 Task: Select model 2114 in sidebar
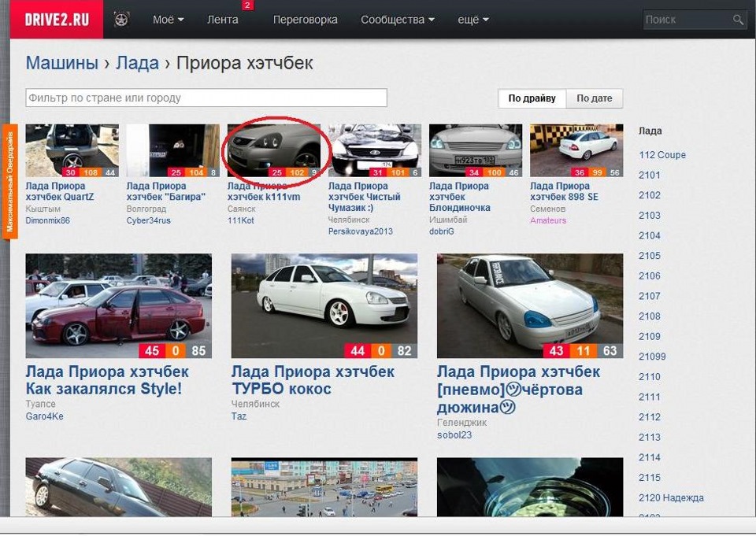(650, 457)
